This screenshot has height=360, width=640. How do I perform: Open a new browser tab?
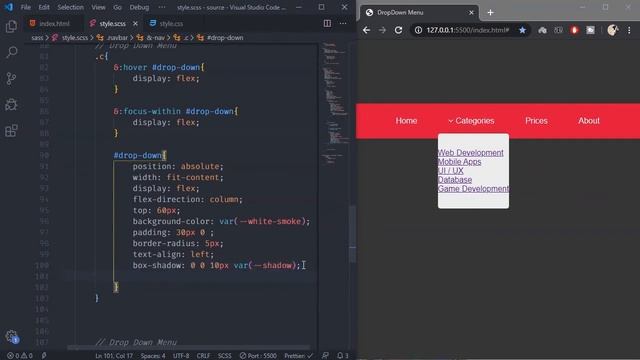(x=491, y=13)
